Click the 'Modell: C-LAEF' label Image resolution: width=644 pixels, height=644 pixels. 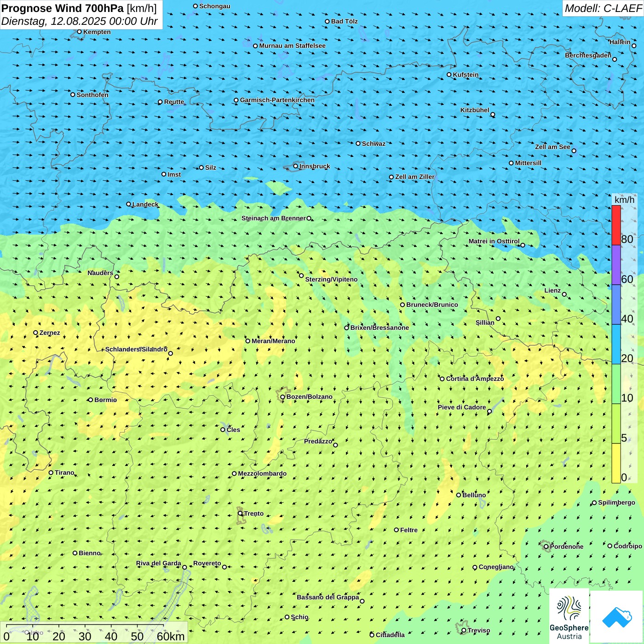point(603,8)
